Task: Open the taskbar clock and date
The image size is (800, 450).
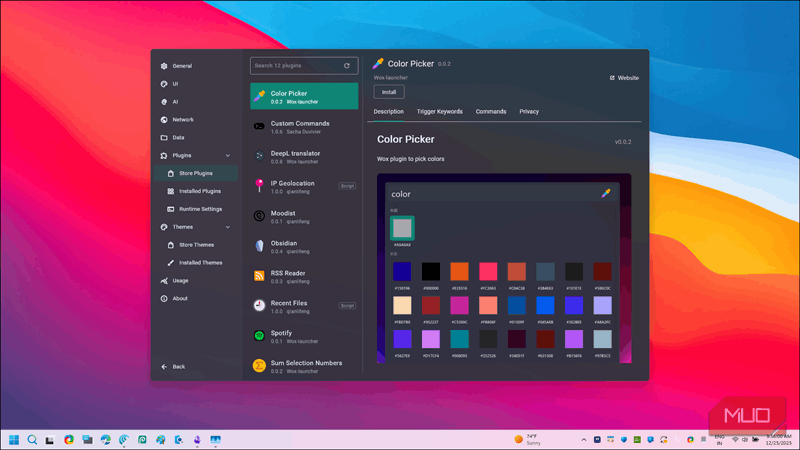Action: 779,440
